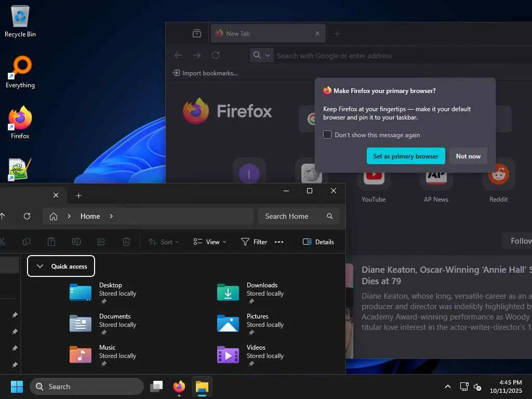Image resolution: width=532 pixels, height=399 pixels.
Task: Expand the chevron before Home breadcrumb
Action: point(69,217)
